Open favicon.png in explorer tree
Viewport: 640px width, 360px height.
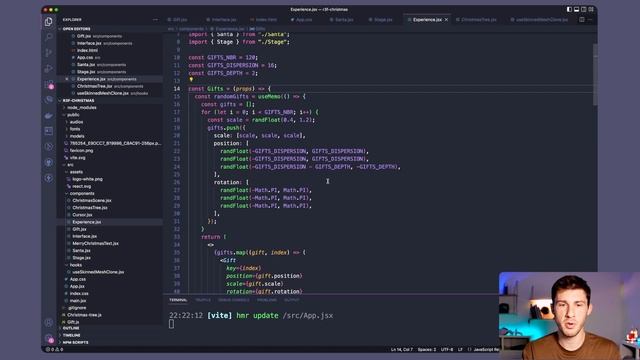(81, 151)
